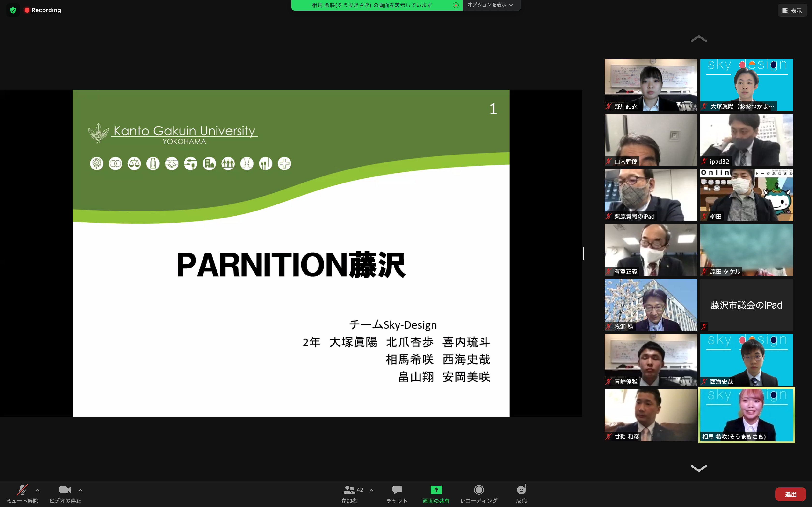Open the オプションを表示 dropdown
This screenshot has height=507, width=812.
click(x=490, y=5)
